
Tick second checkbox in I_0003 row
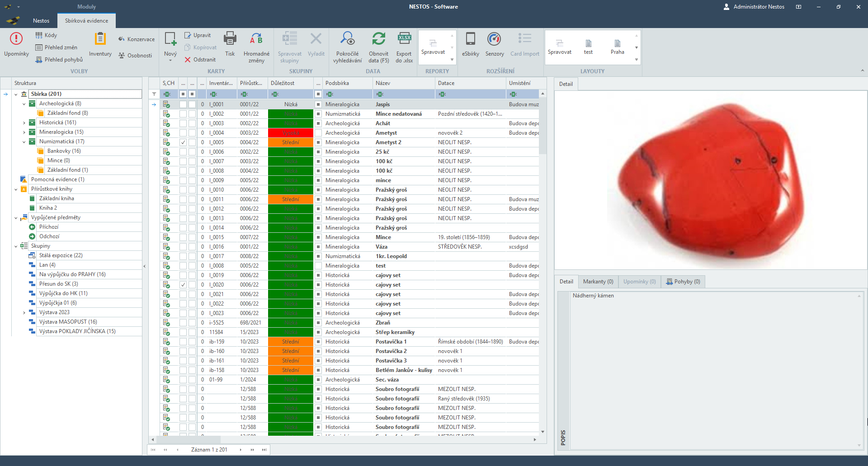coord(192,123)
